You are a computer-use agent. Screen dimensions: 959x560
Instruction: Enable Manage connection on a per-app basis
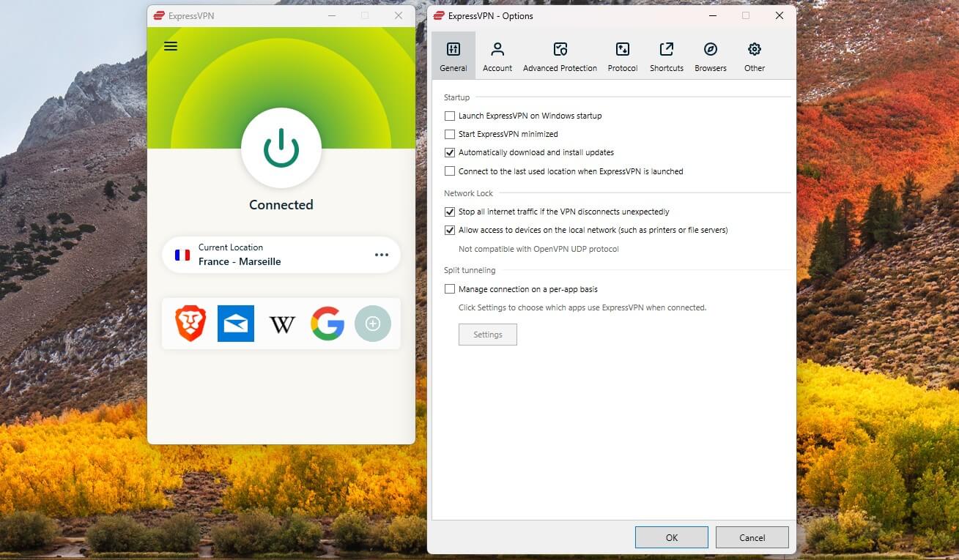tap(450, 289)
